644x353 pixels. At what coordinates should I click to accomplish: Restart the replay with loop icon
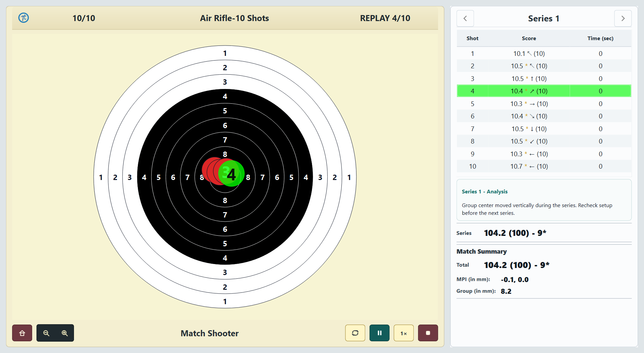[x=355, y=333]
